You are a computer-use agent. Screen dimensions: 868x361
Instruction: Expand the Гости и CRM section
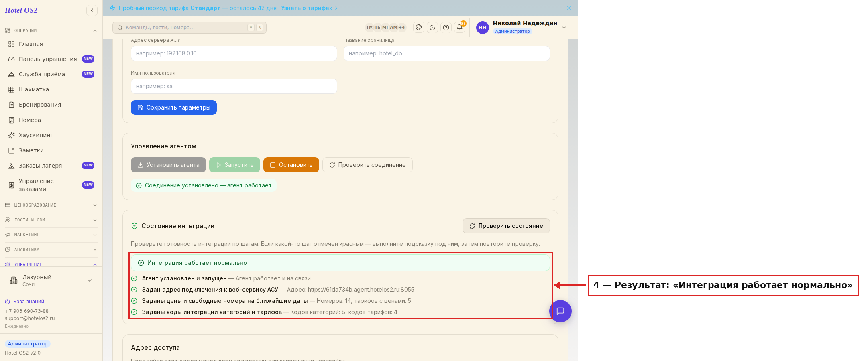(x=51, y=220)
